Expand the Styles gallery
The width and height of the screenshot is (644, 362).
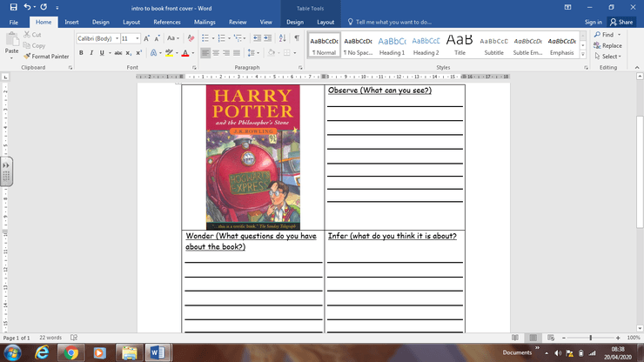click(x=583, y=54)
